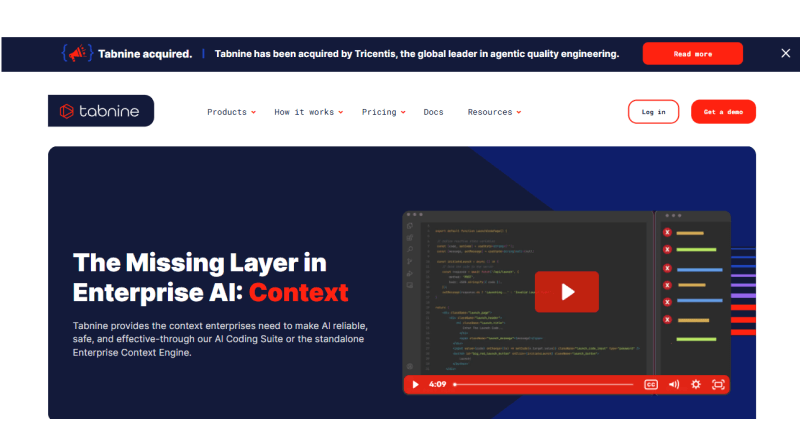The width and height of the screenshot is (800, 445).
Task: Open the Pricing dropdown
Action: click(384, 112)
